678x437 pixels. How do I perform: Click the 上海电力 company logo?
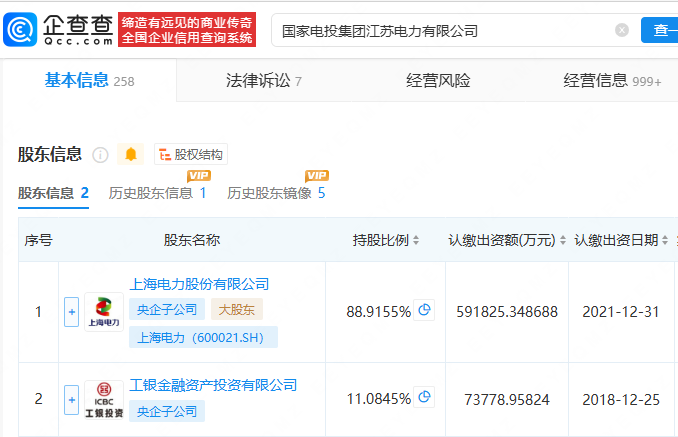[x=103, y=312]
